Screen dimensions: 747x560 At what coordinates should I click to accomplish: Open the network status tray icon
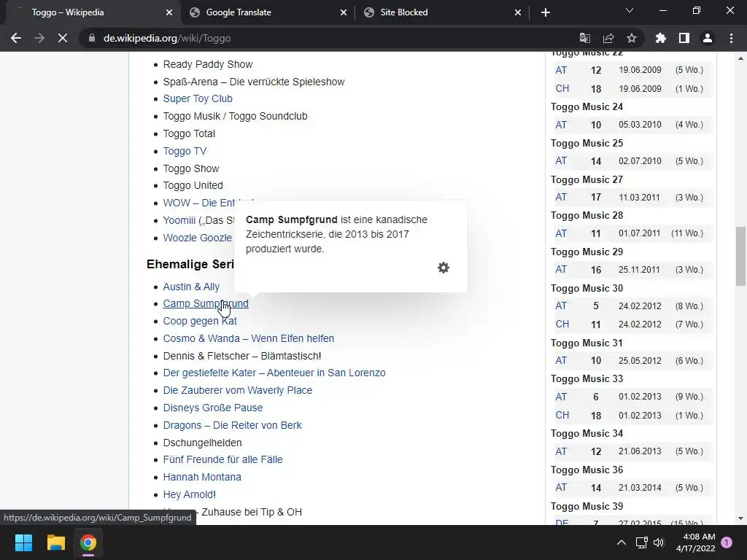pos(641,542)
